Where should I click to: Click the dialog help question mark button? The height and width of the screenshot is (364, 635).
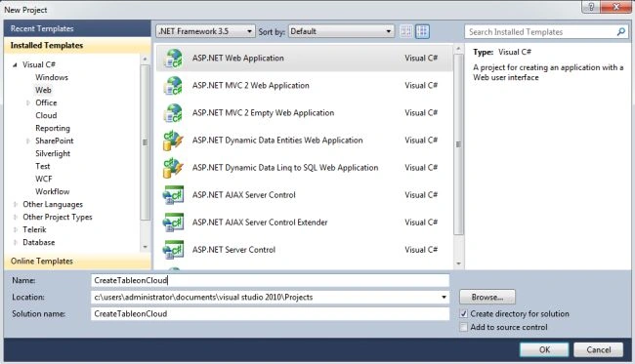click(x=591, y=7)
